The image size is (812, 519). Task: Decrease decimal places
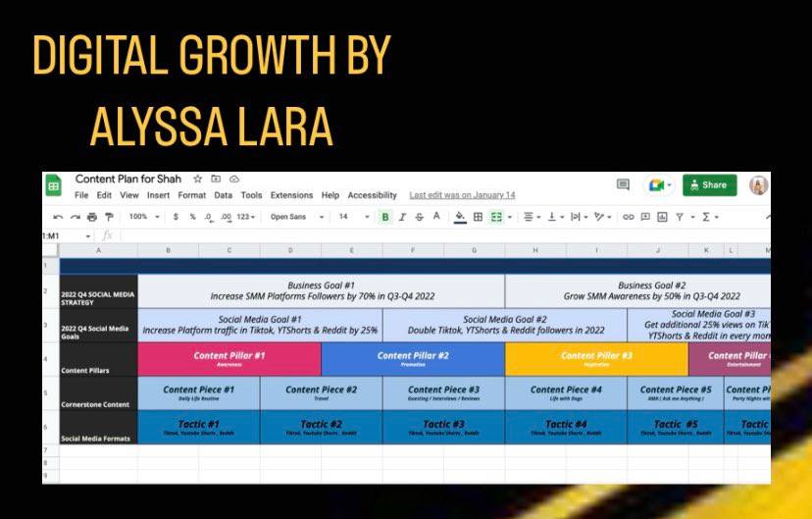[208, 217]
